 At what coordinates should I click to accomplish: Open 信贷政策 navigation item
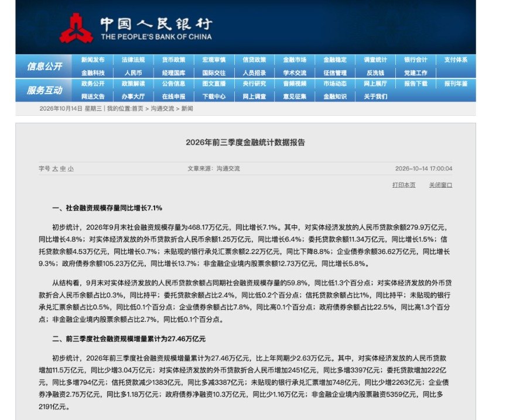254,60
